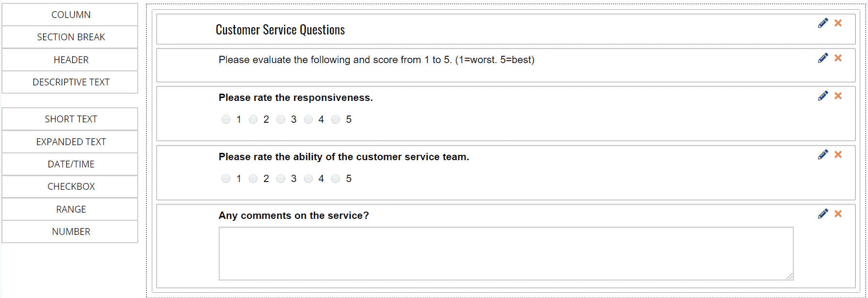Insert a CHECKBOX field
The image size is (868, 298).
[70, 186]
